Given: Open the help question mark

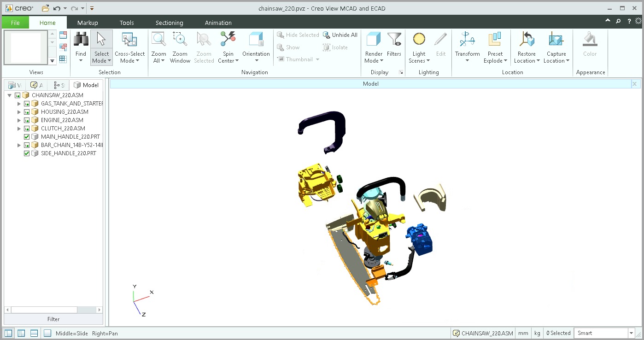Looking at the screenshot, I should point(629,21).
